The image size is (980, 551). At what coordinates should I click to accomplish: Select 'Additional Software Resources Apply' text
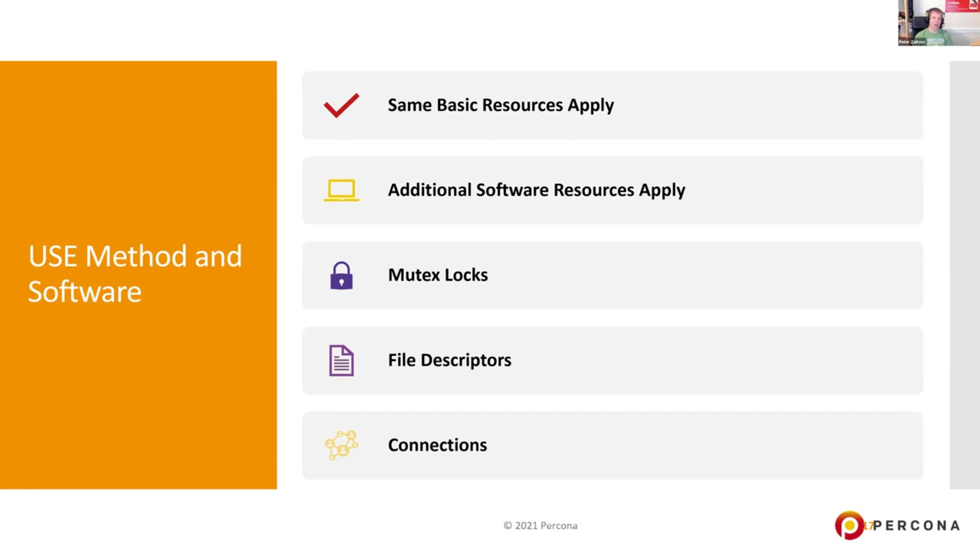pos(536,190)
